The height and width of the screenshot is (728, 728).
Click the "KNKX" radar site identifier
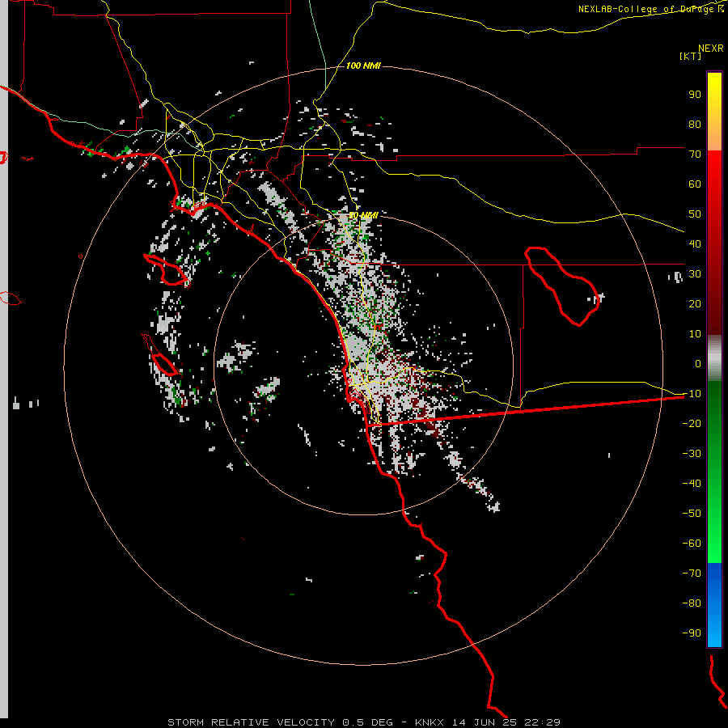tap(430, 722)
